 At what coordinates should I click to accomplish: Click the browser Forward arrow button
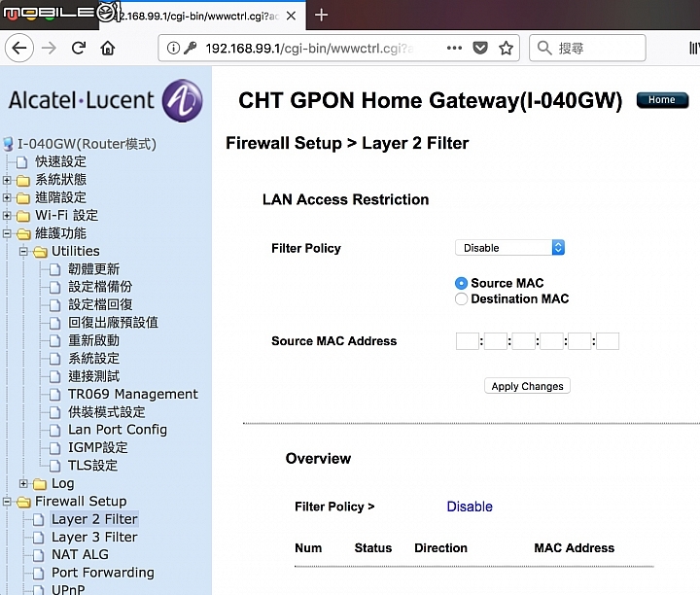pos(49,48)
